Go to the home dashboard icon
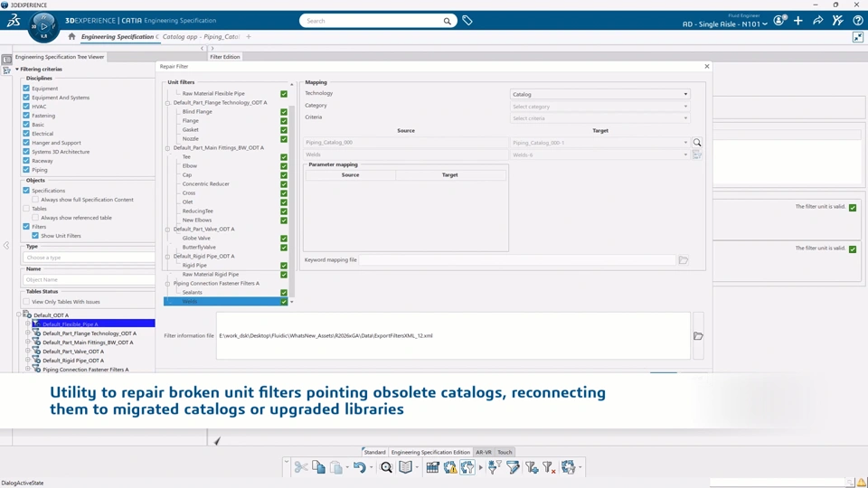 tap(71, 36)
